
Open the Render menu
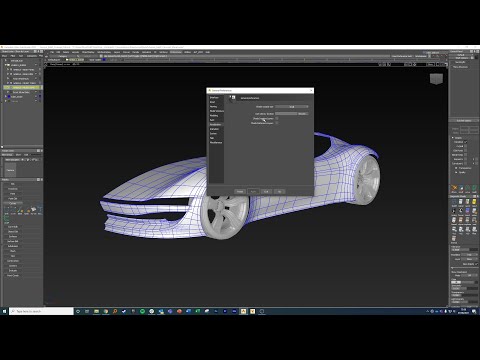pyautogui.click(x=135, y=52)
